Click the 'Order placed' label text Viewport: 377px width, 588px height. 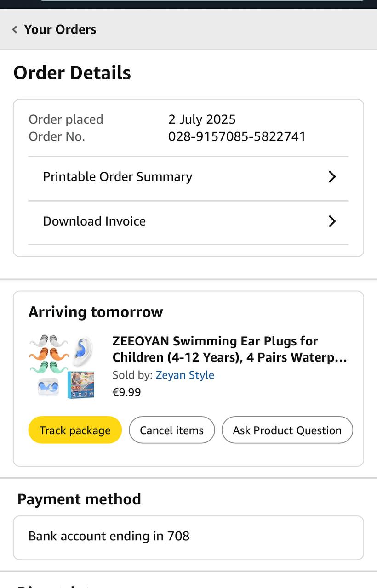(66, 119)
